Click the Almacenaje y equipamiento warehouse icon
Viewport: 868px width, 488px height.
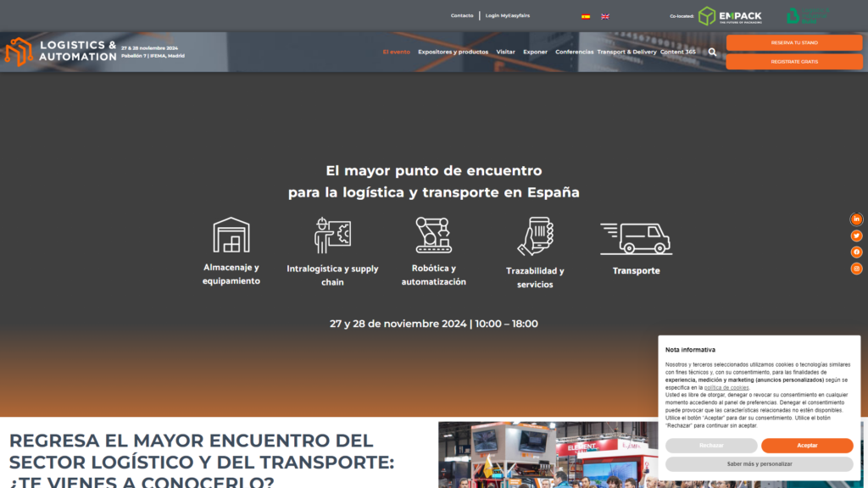tap(231, 235)
